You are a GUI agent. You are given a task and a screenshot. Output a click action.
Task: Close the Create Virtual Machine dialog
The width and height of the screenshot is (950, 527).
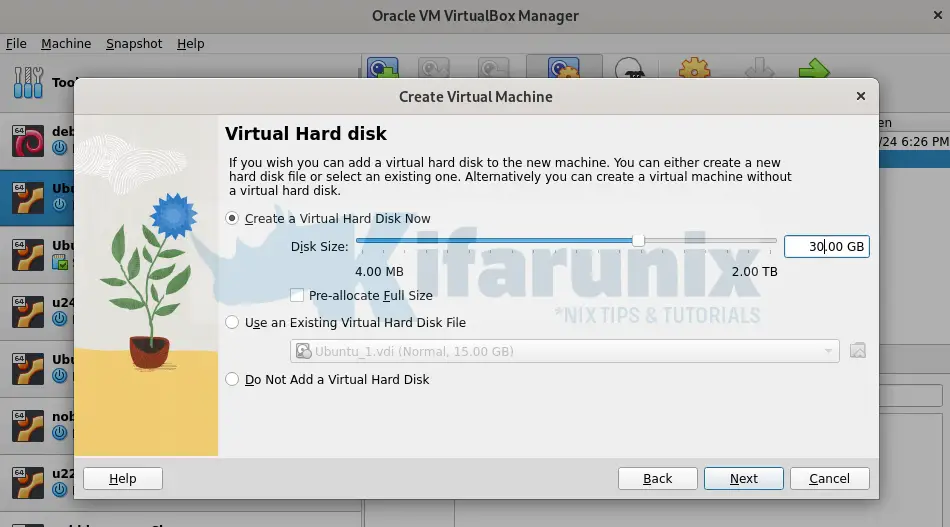coord(860,96)
